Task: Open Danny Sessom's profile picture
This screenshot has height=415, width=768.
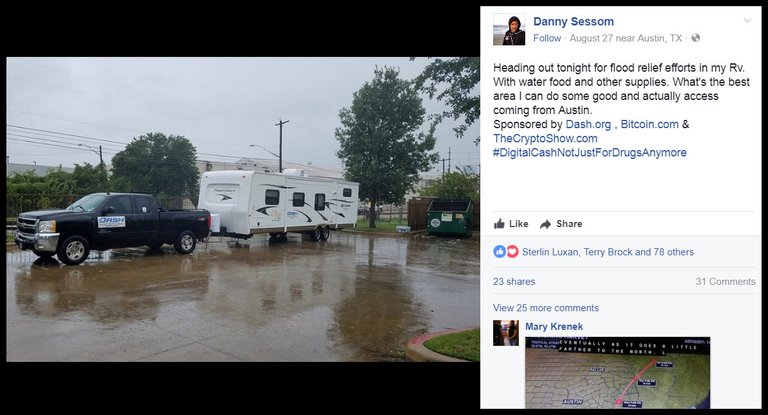Action: point(509,30)
